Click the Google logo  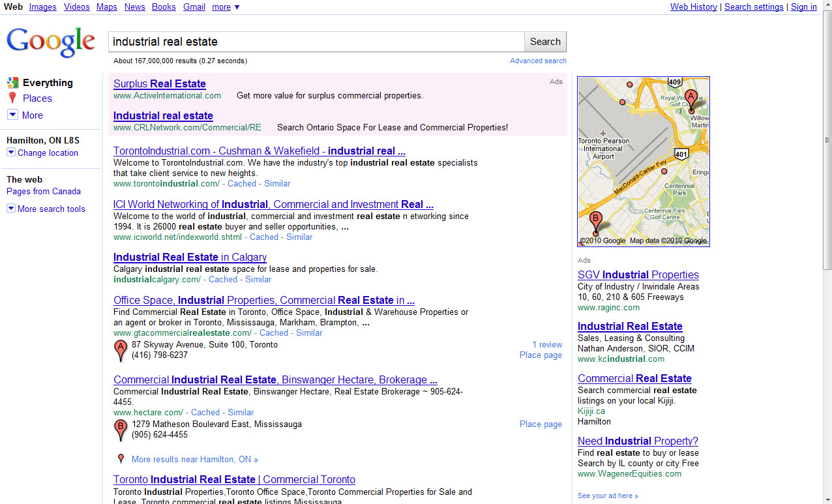(51, 42)
